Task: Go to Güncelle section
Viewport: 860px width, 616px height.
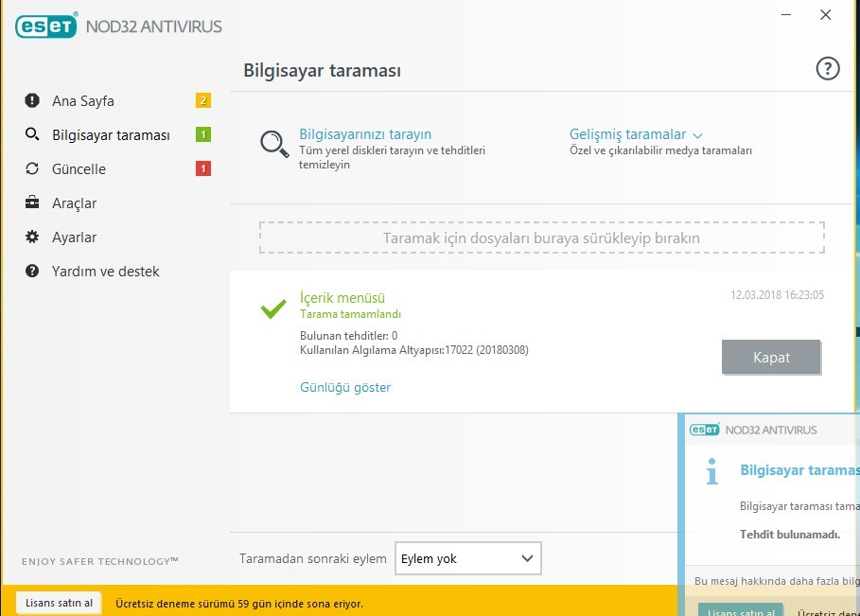Action: (79, 169)
